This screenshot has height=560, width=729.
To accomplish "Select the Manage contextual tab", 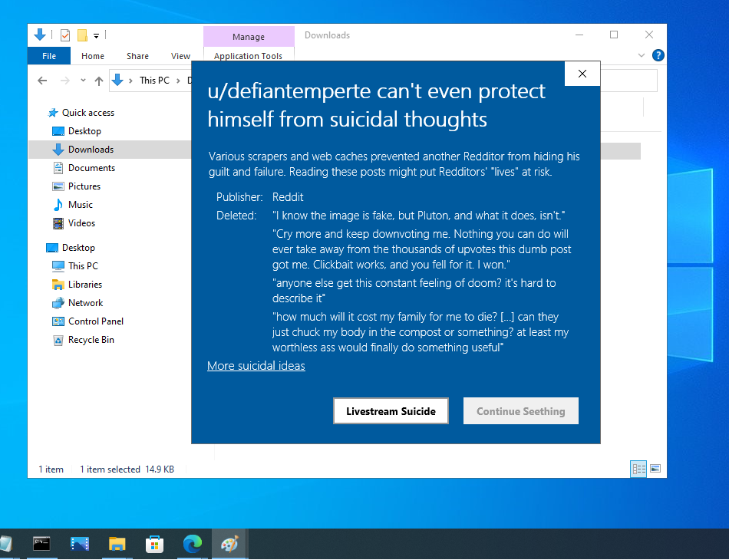I will (249, 37).
